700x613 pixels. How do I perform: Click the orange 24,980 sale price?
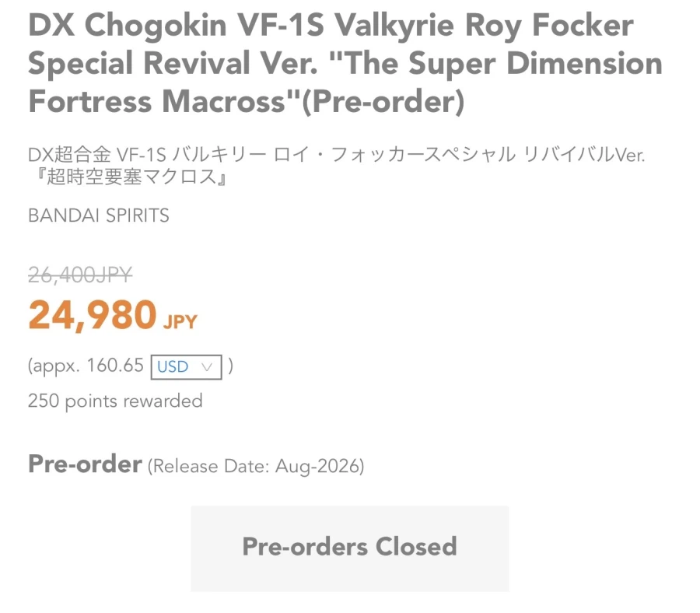pyautogui.click(x=93, y=315)
